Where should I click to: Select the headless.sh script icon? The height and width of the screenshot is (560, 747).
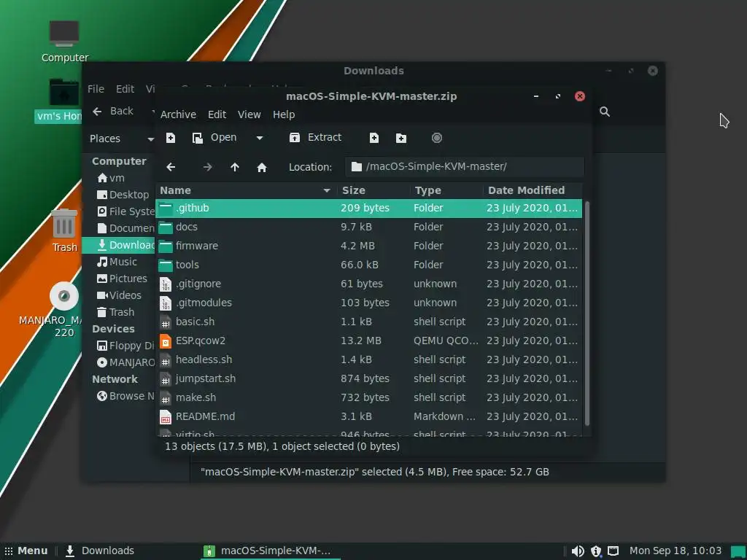point(166,360)
